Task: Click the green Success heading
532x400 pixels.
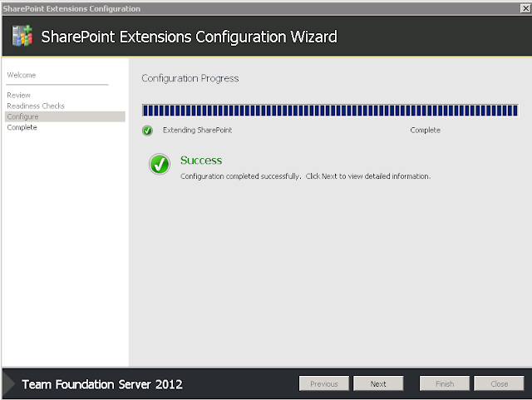Action: tap(201, 160)
